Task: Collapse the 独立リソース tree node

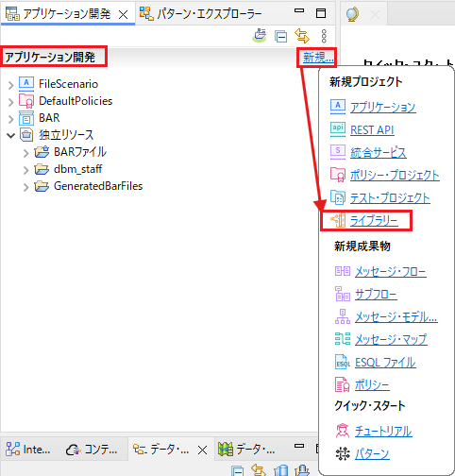Action: pos(11,135)
